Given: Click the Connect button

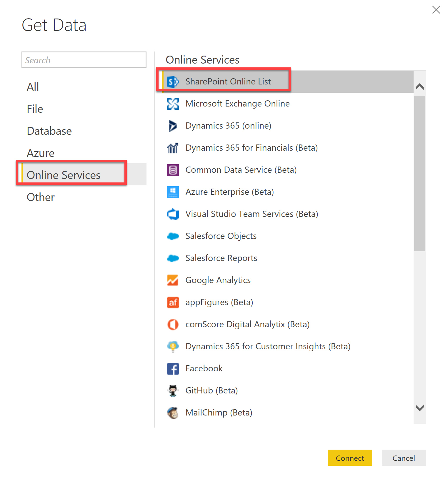Looking at the screenshot, I should tap(350, 458).
